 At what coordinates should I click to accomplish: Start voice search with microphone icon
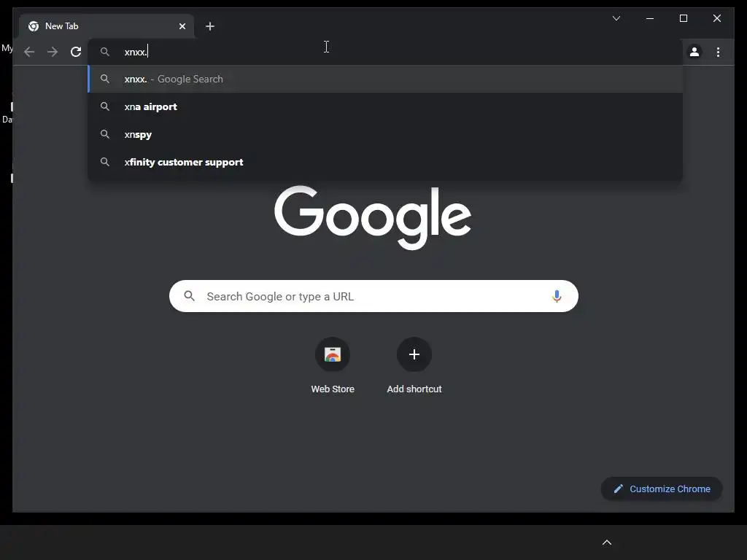(556, 296)
